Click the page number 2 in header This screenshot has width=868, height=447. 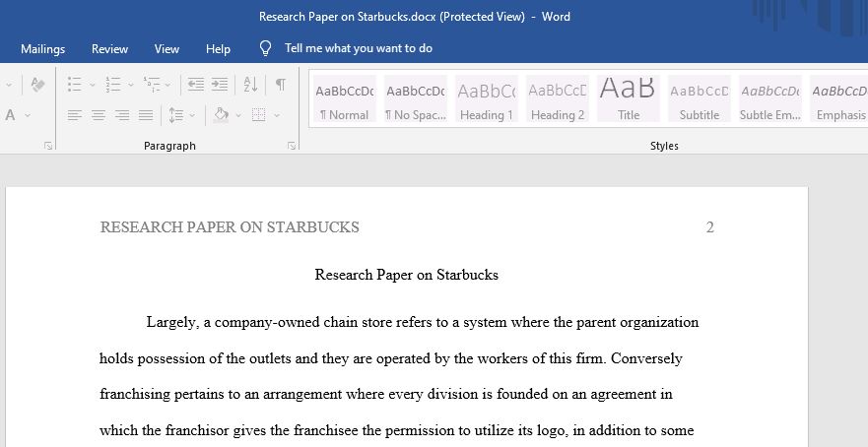click(710, 226)
